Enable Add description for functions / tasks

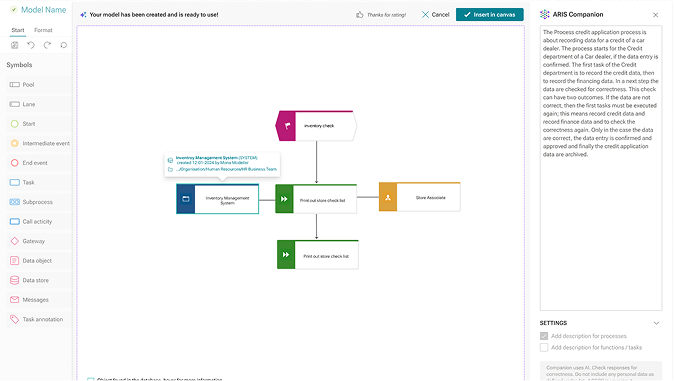[x=544, y=347]
